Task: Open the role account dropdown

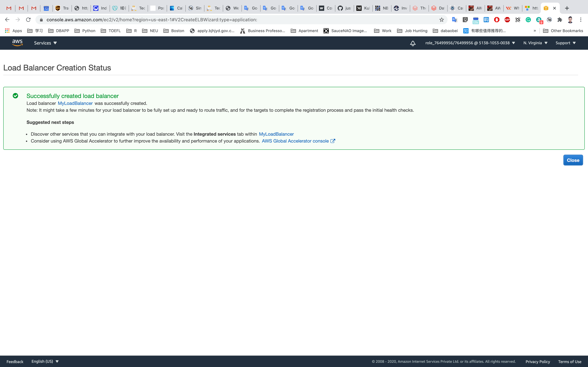Action: coord(470,43)
